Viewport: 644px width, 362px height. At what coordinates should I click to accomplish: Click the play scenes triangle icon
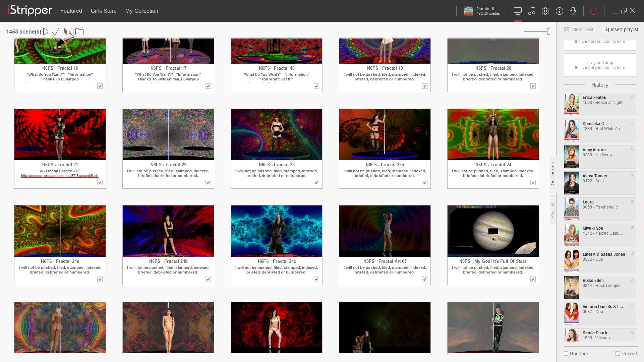point(46,32)
